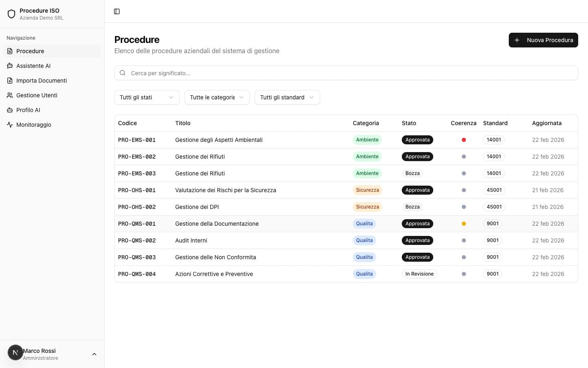Click the red coherence dot for PRO-EMS-001
Viewport: 588px width, 368px height.
point(464,139)
